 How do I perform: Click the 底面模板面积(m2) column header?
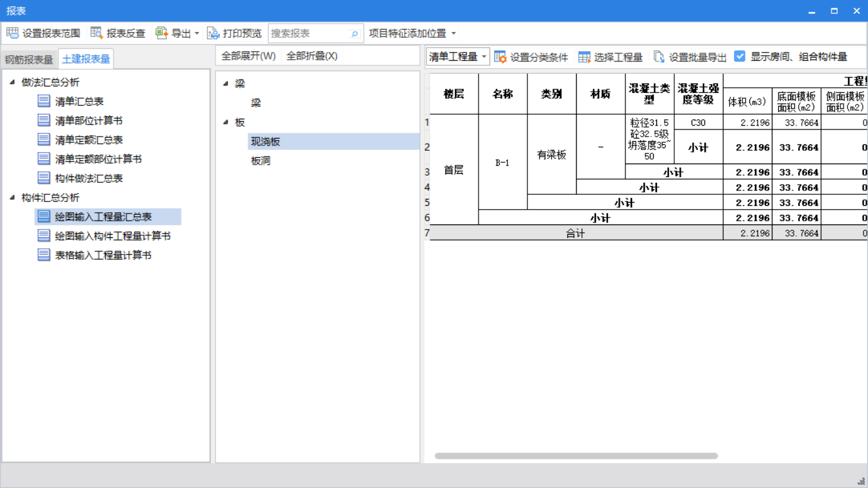pos(796,102)
